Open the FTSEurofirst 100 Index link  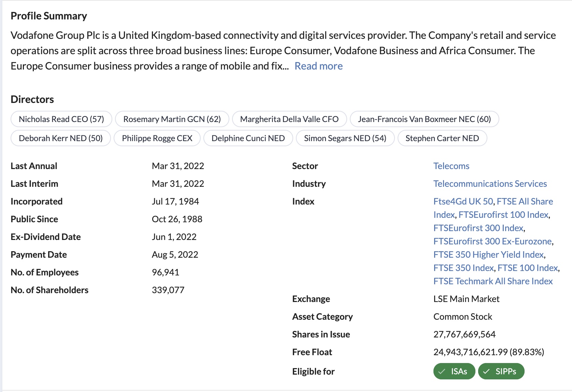pos(503,215)
